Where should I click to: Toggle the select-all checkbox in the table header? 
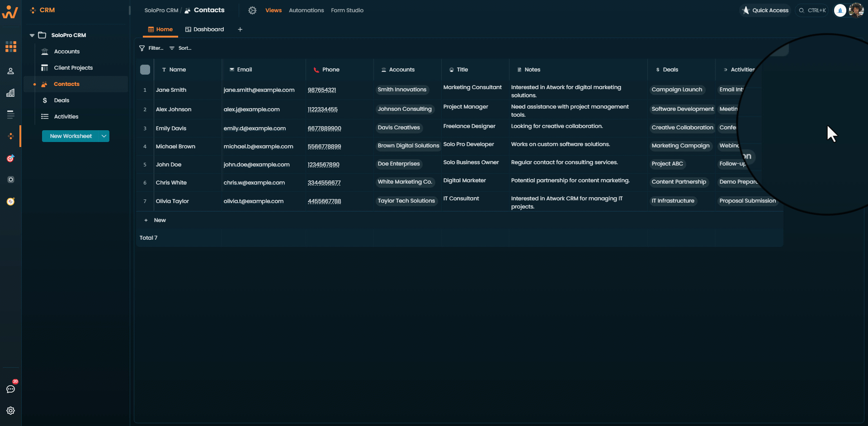(145, 70)
